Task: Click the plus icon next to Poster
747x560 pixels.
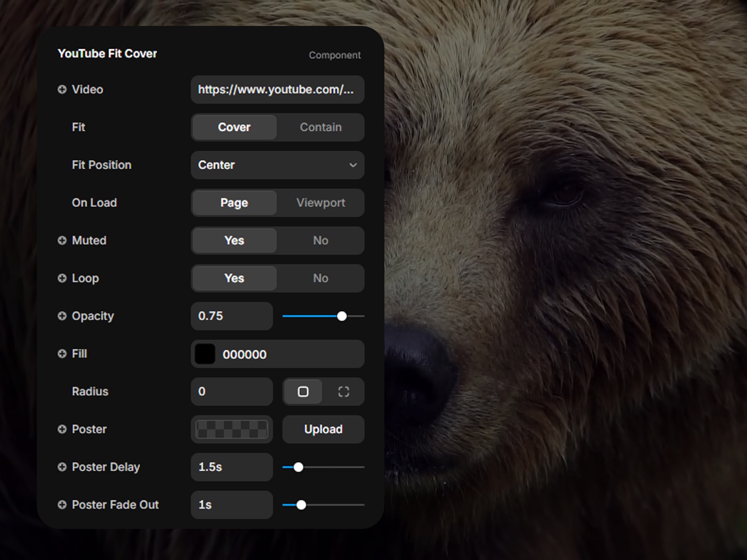Action: (x=62, y=429)
